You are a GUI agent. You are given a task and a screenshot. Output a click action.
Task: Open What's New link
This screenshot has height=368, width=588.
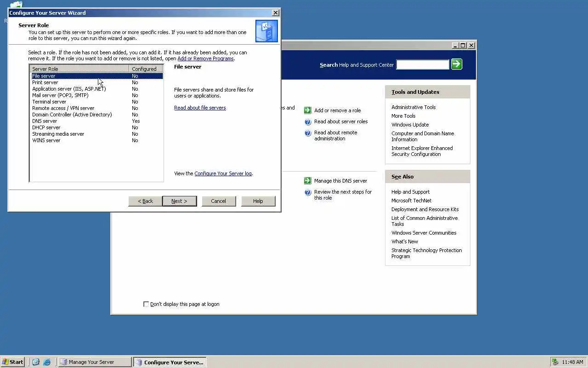404,241
